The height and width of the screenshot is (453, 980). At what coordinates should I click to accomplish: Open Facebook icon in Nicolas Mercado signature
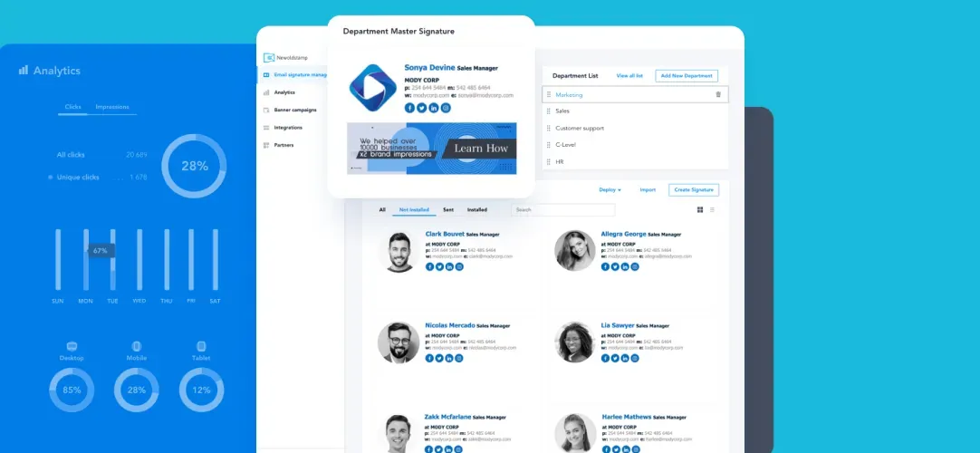pyautogui.click(x=429, y=359)
